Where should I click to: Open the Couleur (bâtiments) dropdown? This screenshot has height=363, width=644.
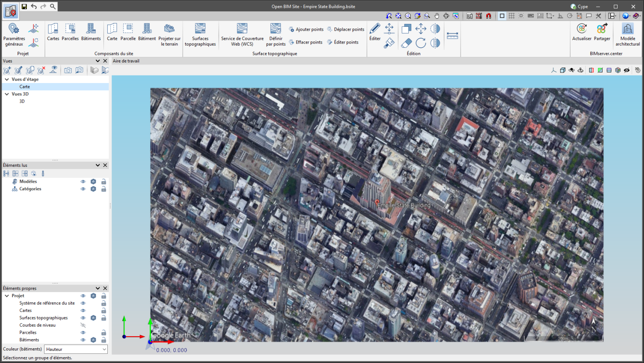click(x=76, y=349)
